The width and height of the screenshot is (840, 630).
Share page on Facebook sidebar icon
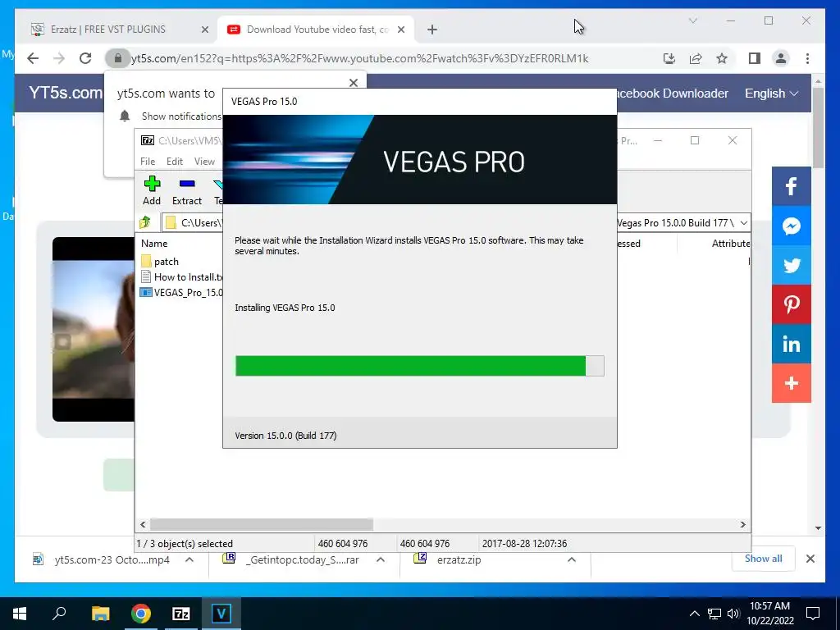[792, 186]
